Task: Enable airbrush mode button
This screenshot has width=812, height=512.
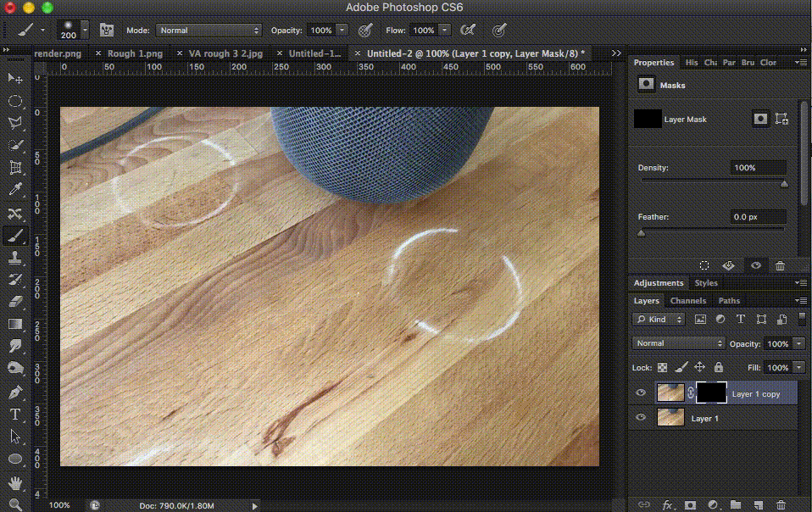Action: [468, 30]
